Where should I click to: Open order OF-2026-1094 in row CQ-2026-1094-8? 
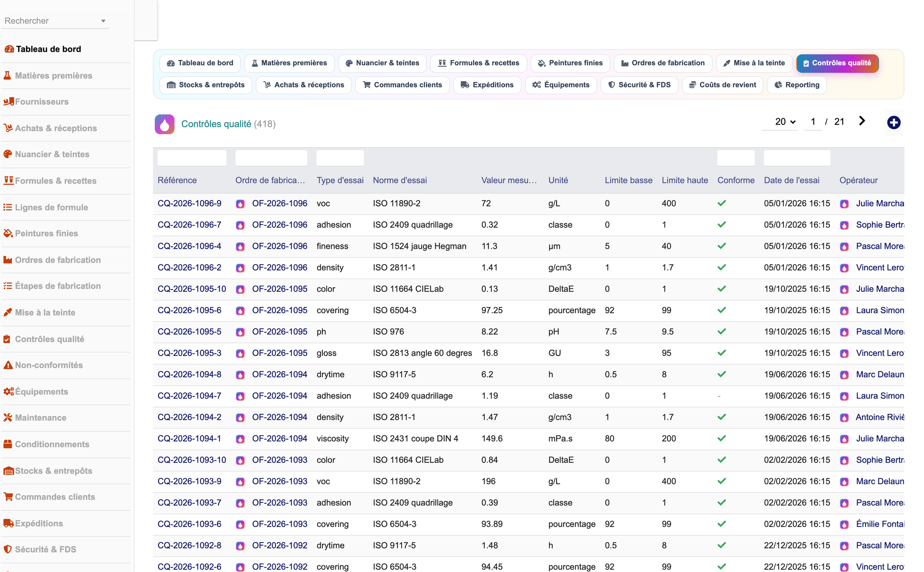click(280, 375)
